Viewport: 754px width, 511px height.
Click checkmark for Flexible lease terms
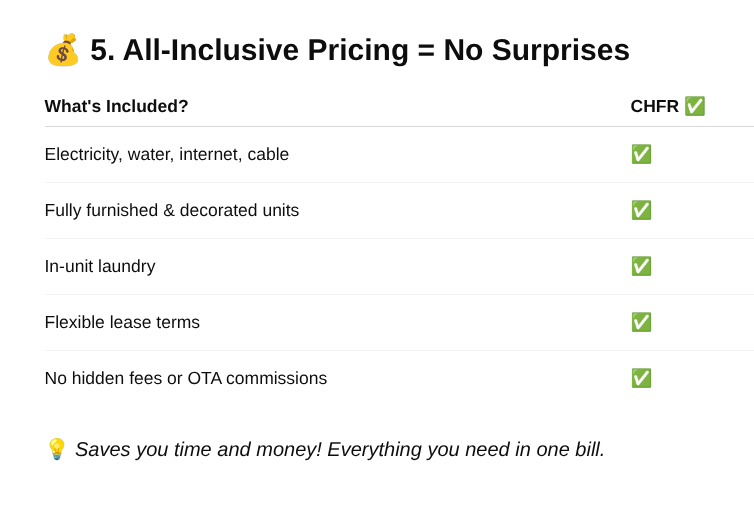coord(641,322)
